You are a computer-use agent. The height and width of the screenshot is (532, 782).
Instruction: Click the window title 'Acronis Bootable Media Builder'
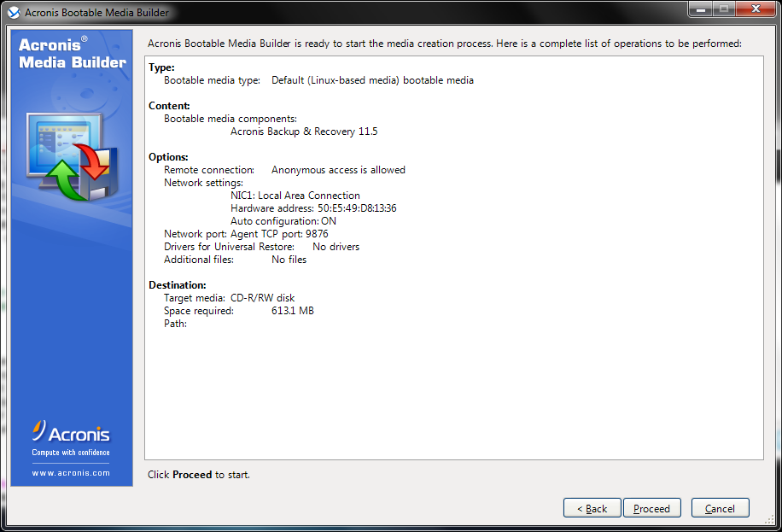(96, 13)
